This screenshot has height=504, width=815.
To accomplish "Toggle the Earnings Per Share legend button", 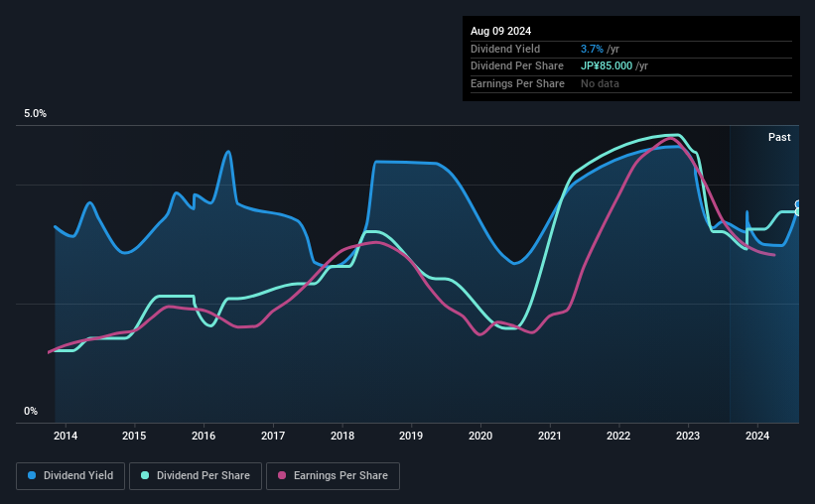I will coord(333,476).
